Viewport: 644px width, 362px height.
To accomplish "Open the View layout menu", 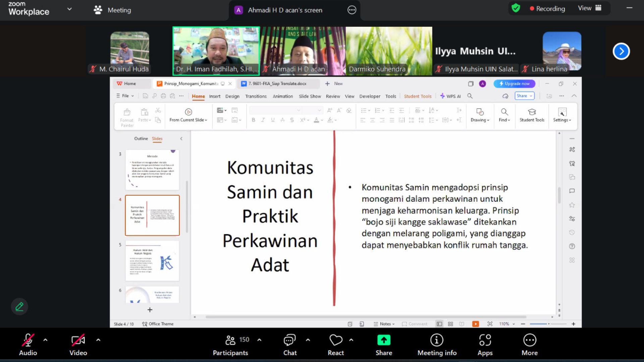I will pyautogui.click(x=589, y=8).
